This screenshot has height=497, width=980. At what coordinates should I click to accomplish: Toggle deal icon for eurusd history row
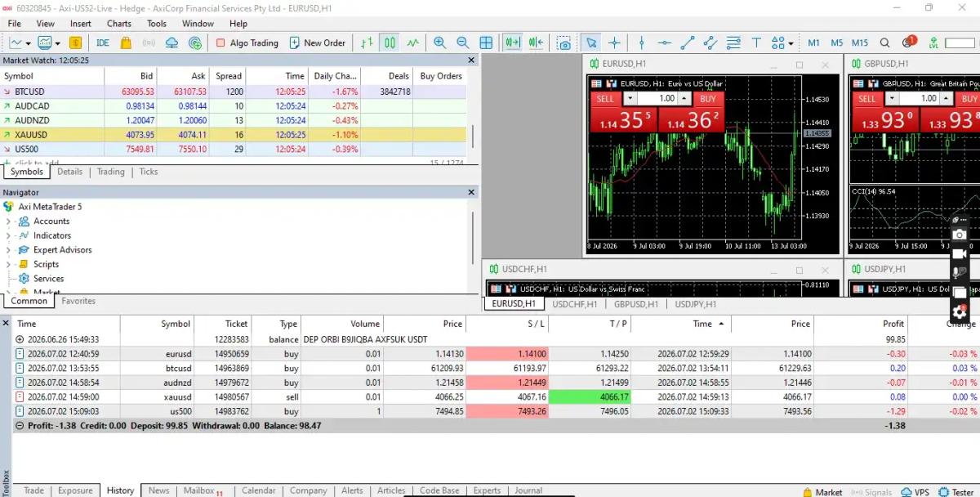click(20, 354)
